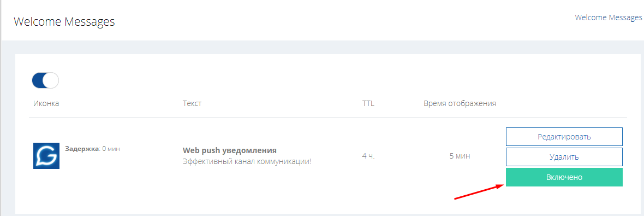Viewport: 644px width, 216px height.
Task: Toggle the welcome messages master switch
Action: (46, 80)
